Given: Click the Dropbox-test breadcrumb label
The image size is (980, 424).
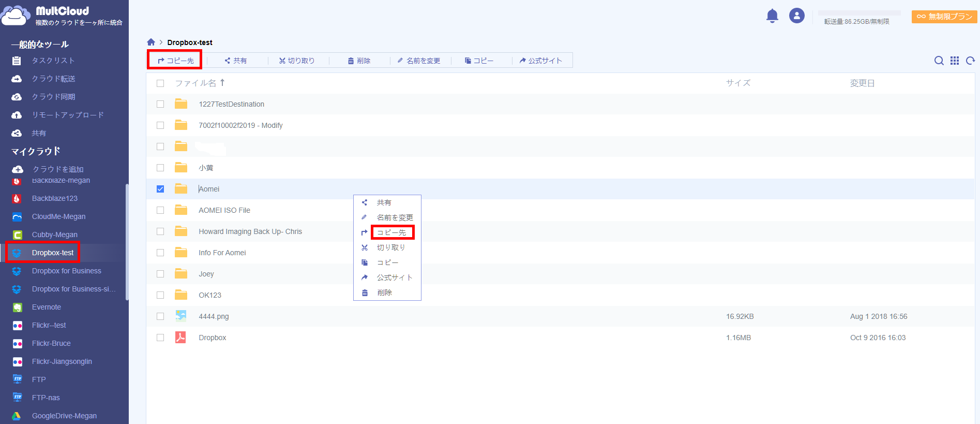Looking at the screenshot, I should [190, 42].
